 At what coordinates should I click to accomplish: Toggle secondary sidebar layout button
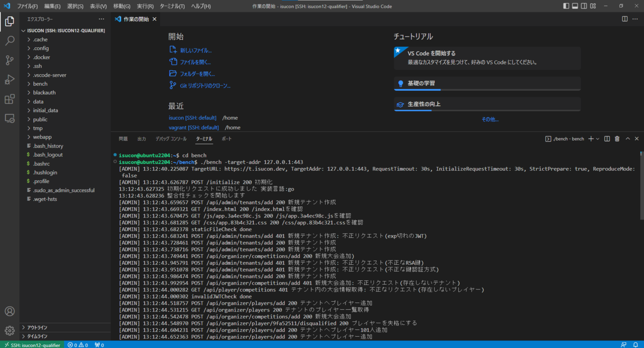[584, 6]
